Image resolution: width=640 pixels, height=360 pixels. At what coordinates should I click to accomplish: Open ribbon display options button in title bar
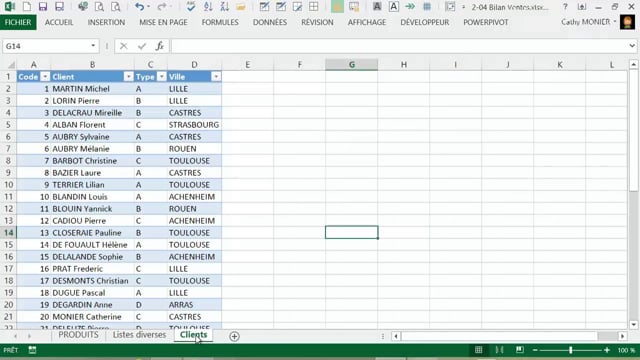pos(582,7)
